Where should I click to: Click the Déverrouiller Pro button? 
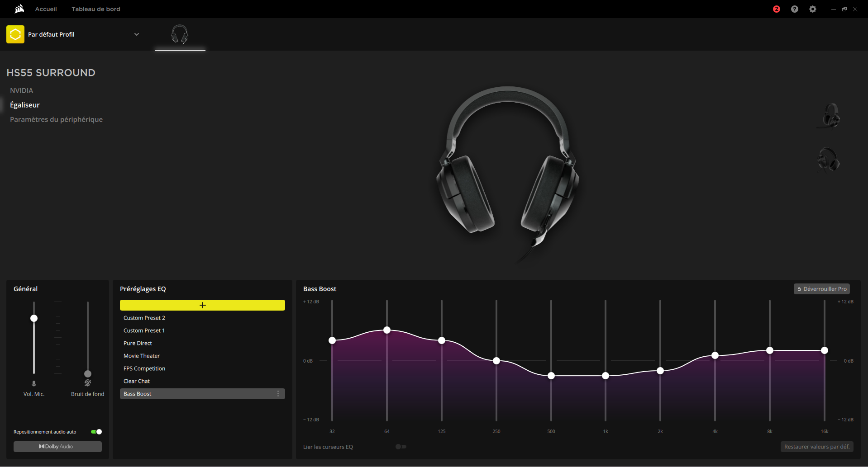pyautogui.click(x=822, y=289)
